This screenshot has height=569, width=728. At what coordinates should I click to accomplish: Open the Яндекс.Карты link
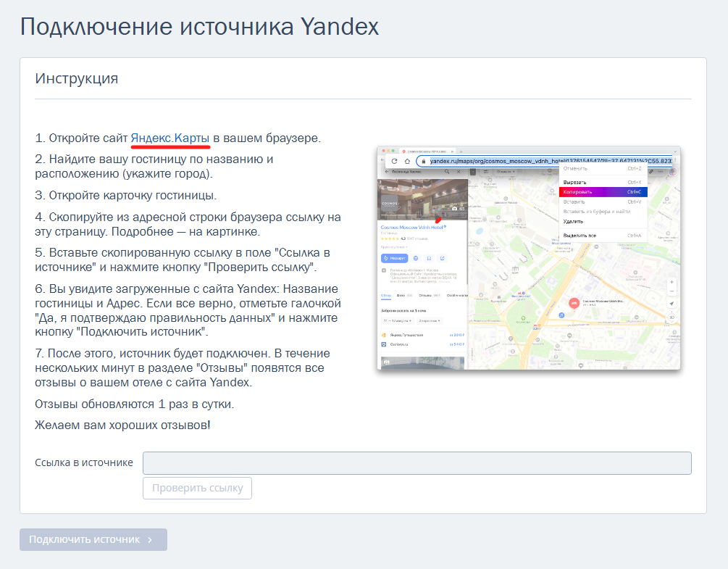pyautogui.click(x=170, y=138)
